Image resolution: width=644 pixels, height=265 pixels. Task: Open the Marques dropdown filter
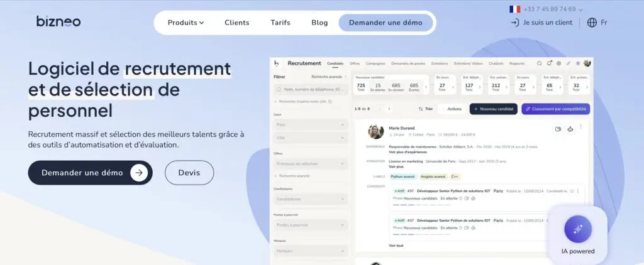[311, 251]
